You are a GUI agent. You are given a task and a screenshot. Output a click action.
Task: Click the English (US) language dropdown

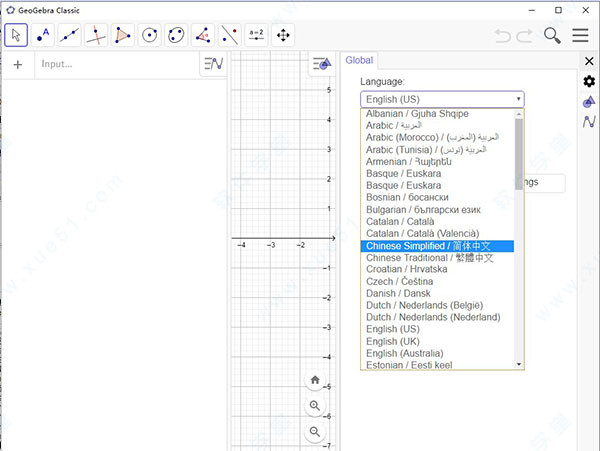441,99
